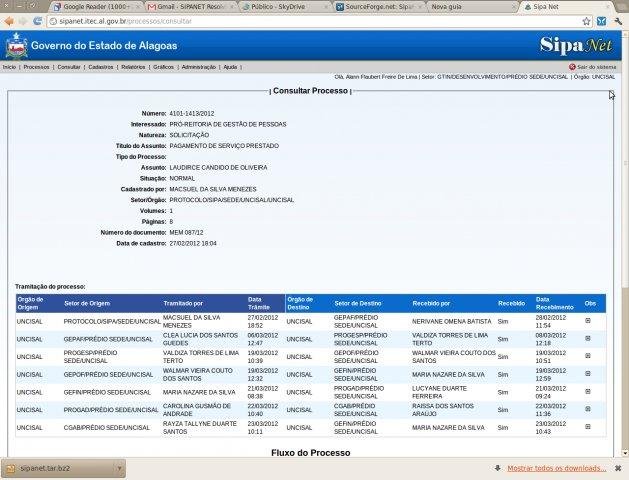Click the page vertical scrollbar
Image resolution: width=629 pixels, height=480 pixels.
[x=625, y=160]
